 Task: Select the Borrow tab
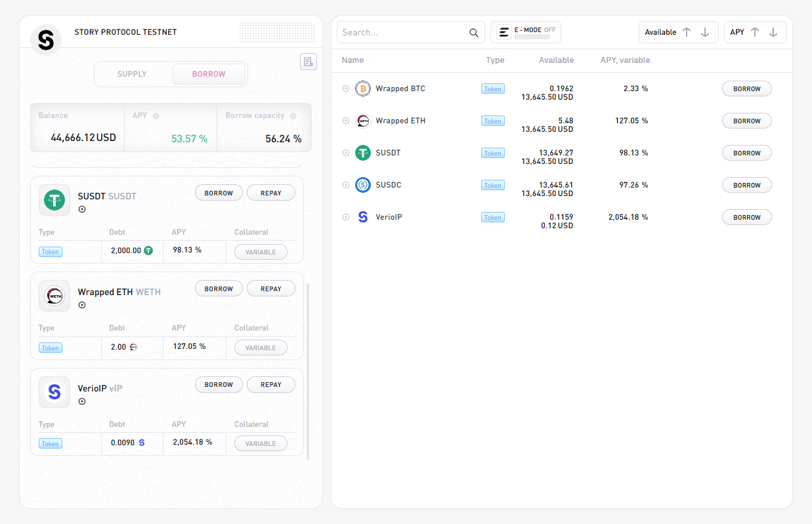(x=209, y=74)
